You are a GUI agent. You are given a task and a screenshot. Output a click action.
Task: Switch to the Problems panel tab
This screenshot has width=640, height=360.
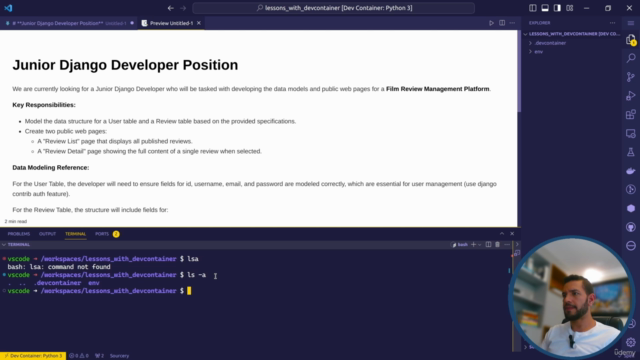[19, 234]
